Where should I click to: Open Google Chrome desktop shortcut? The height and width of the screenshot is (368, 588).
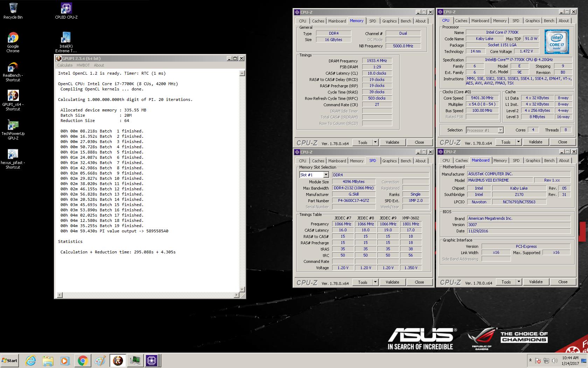click(x=13, y=42)
